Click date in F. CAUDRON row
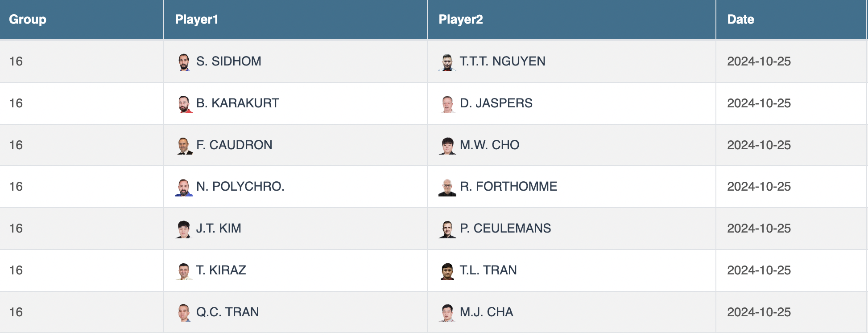The image size is (868, 335). point(759,145)
